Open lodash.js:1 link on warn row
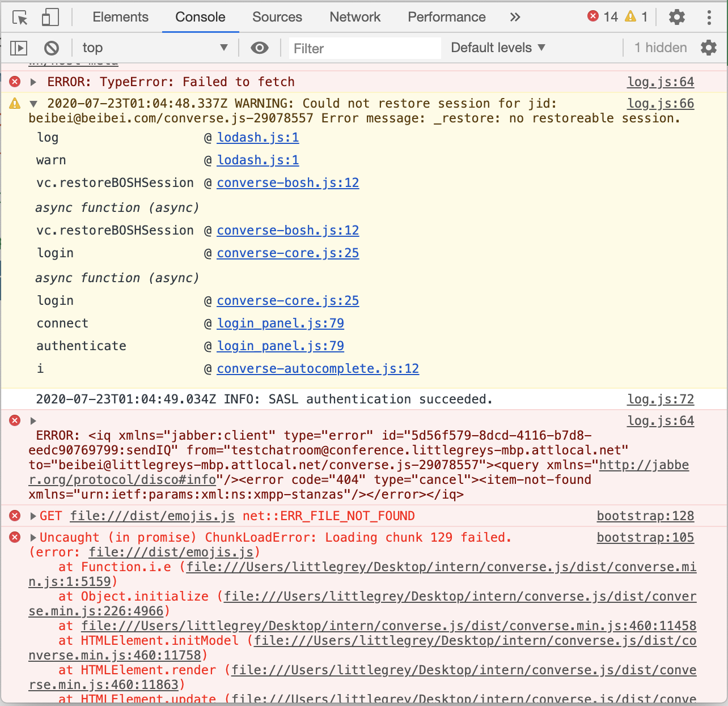This screenshot has width=728, height=706. click(258, 160)
